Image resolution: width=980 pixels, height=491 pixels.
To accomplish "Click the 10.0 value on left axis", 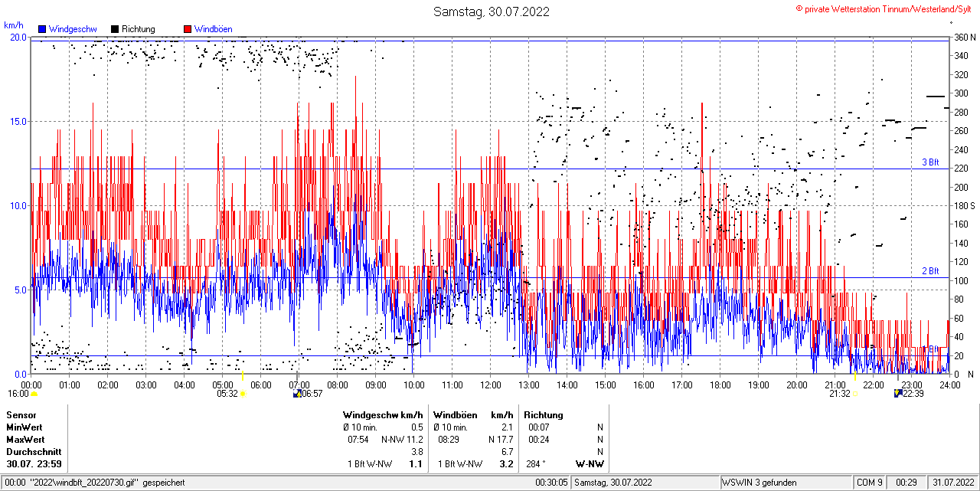I will 18,205.
